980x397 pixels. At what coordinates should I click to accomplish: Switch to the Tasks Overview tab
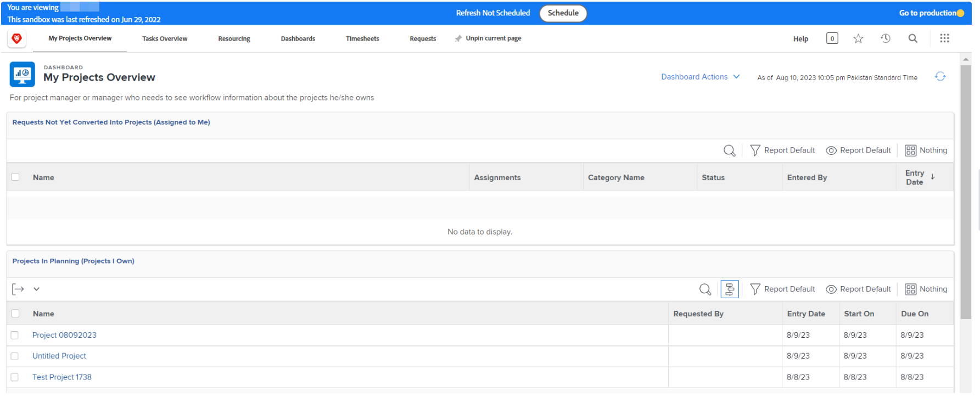(x=165, y=39)
